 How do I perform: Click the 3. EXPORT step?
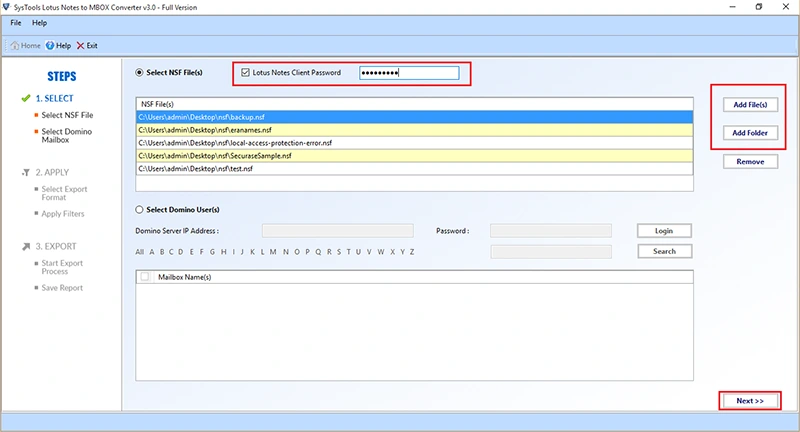pyautogui.click(x=56, y=246)
